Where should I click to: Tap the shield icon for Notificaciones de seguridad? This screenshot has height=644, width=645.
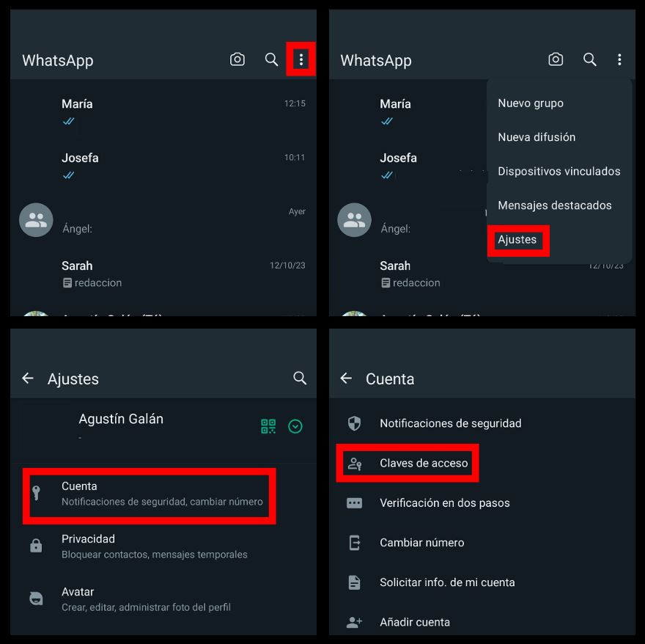354,423
